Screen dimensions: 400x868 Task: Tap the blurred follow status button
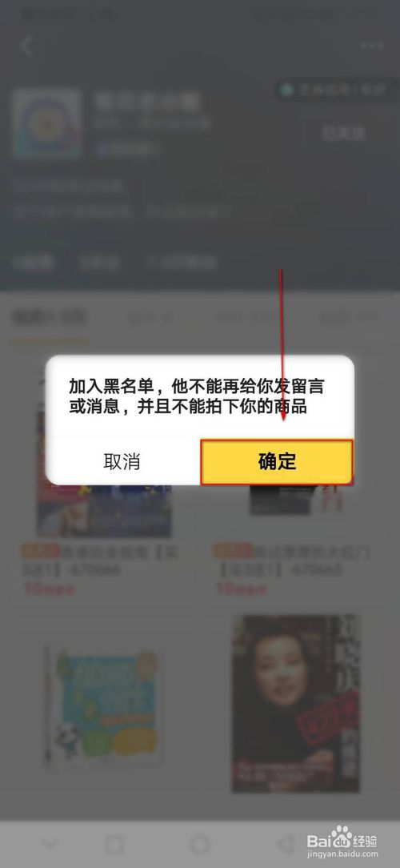343,133
